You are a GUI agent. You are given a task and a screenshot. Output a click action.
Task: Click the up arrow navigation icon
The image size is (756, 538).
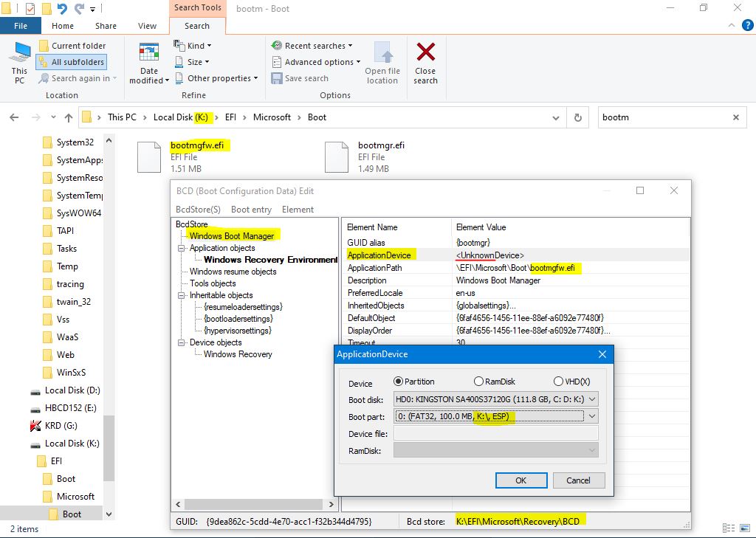(69, 117)
